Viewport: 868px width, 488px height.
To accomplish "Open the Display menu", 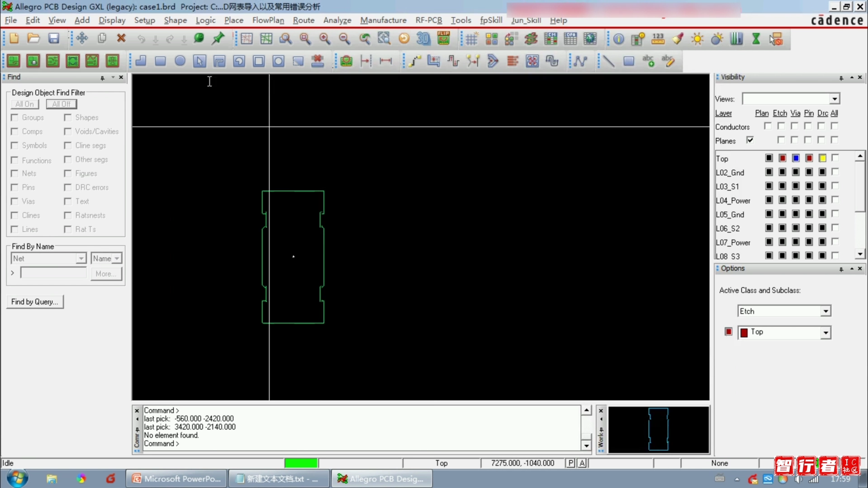I will [112, 20].
